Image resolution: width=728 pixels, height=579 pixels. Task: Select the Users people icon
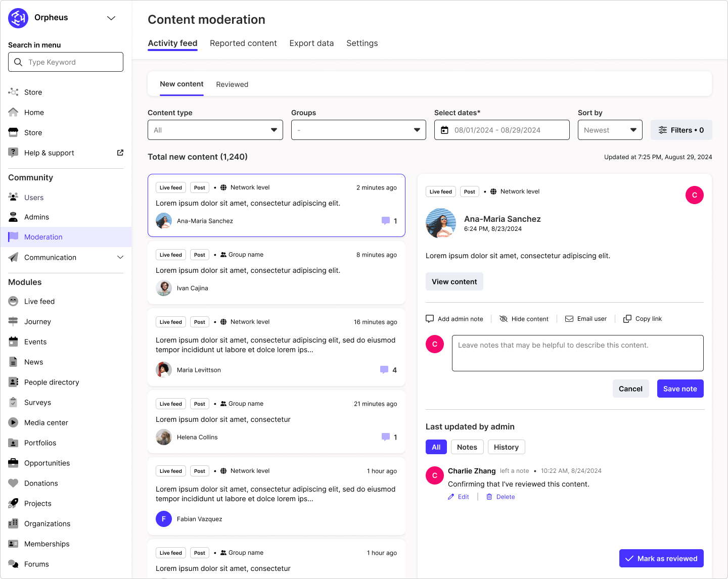(13, 197)
